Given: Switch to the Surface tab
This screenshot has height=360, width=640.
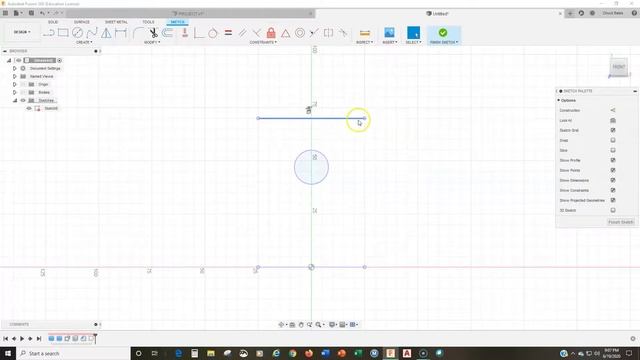Looking at the screenshot, I should click(82, 22).
